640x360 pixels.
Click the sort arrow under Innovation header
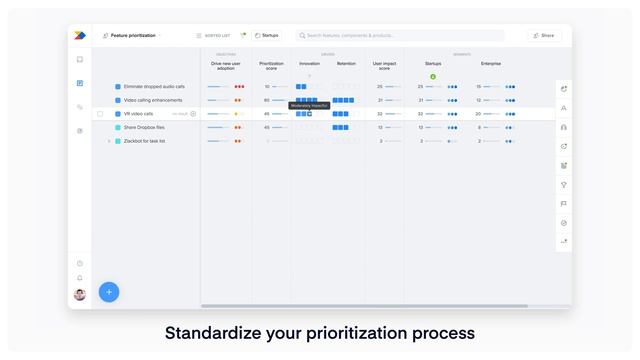pyautogui.click(x=309, y=76)
